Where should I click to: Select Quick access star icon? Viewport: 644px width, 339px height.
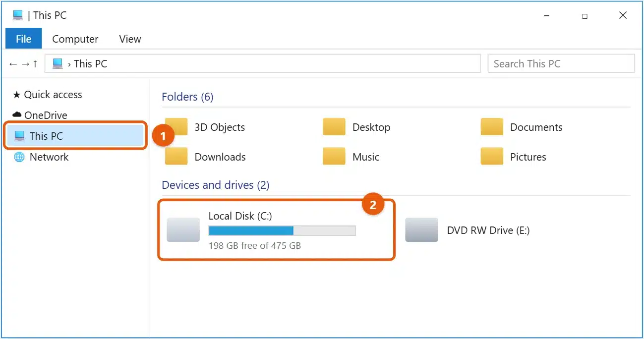(x=17, y=95)
